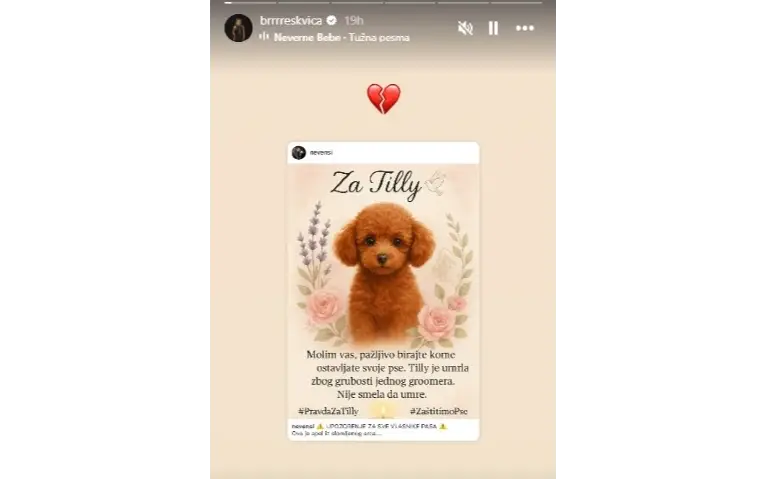Jump to the last story progress segment
The width and height of the screenshot is (767, 479).
coord(517,2)
